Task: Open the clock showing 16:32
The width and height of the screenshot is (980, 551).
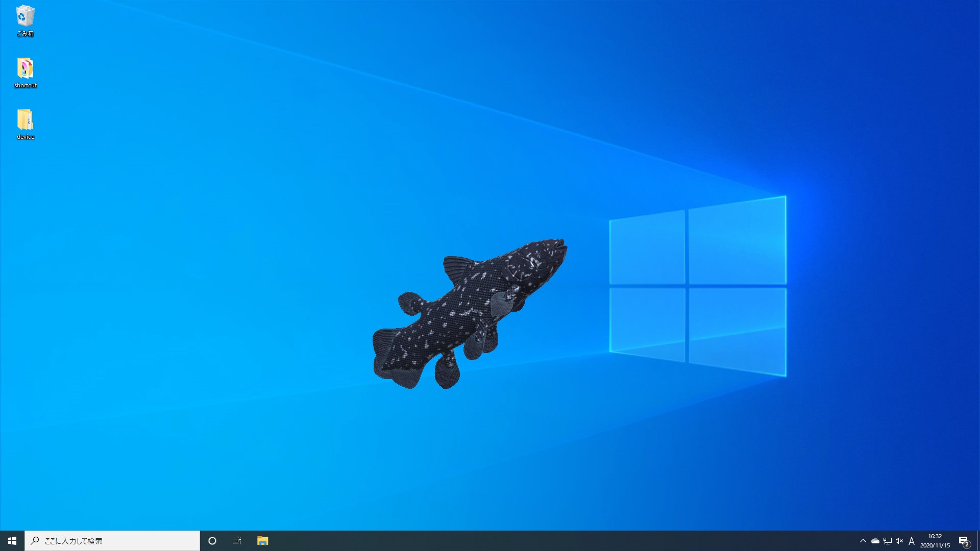Action: click(935, 536)
